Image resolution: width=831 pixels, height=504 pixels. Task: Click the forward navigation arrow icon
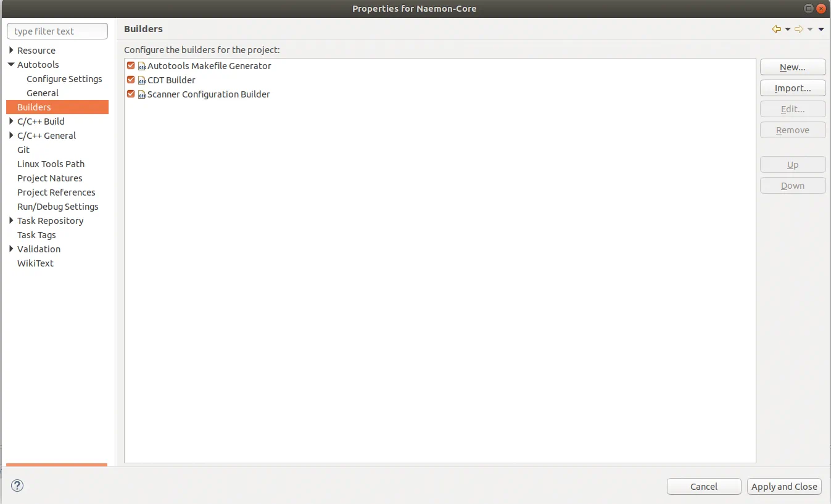799,30
